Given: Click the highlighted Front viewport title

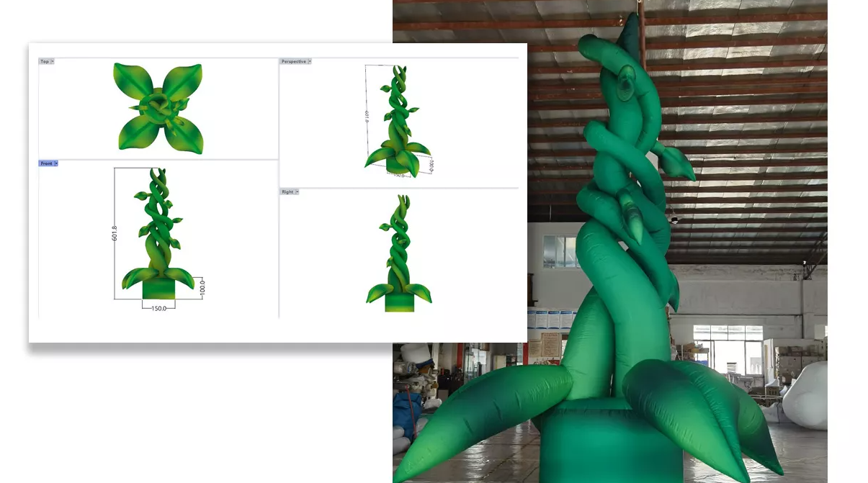Looking at the screenshot, I should click(46, 164).
